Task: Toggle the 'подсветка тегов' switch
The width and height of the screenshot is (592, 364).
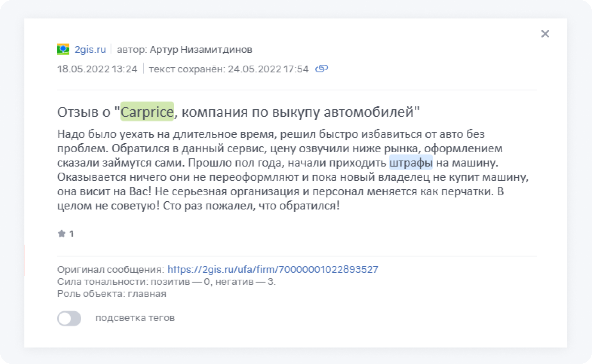Action: click(69, 318)
